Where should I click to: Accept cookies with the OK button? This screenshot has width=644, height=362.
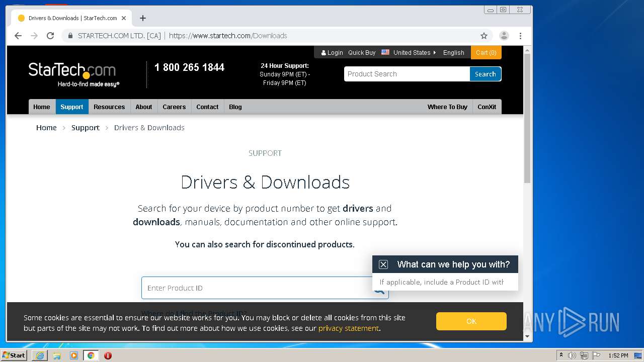(x=471, y=321)
